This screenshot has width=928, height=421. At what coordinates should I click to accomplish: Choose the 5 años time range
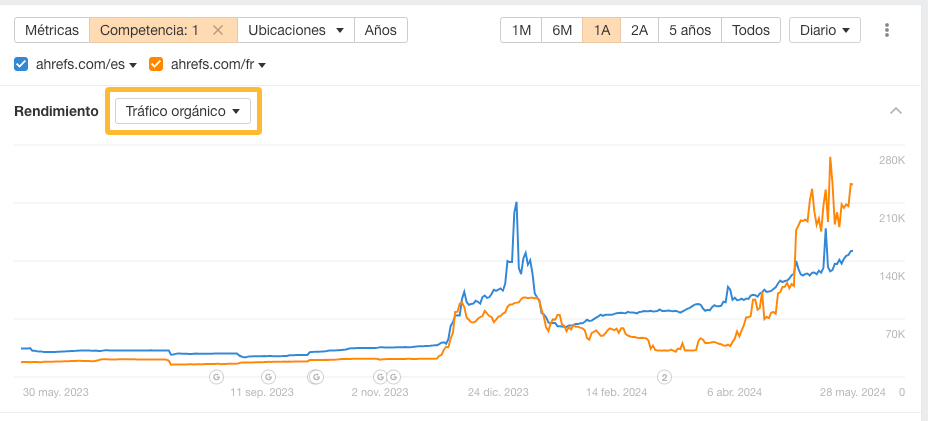(689, 30)
